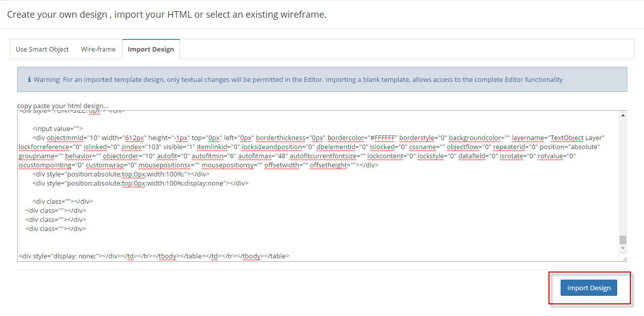Click the 'display: none;' closing table line
Image resolution: width=644 pixels, height=316 pixels.
tap(154, 256)
